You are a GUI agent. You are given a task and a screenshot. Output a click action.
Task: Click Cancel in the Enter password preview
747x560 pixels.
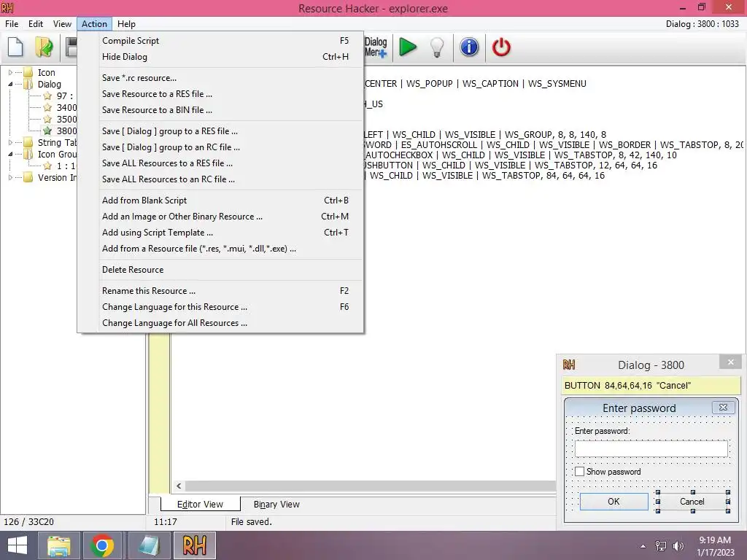pyautogui.click(x=692, y=502)
